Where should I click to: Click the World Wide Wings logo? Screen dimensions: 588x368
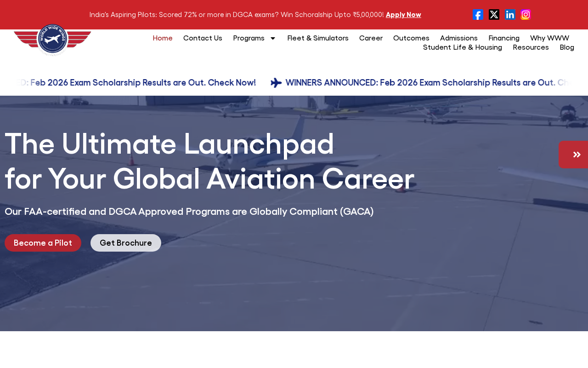(52, 40)
